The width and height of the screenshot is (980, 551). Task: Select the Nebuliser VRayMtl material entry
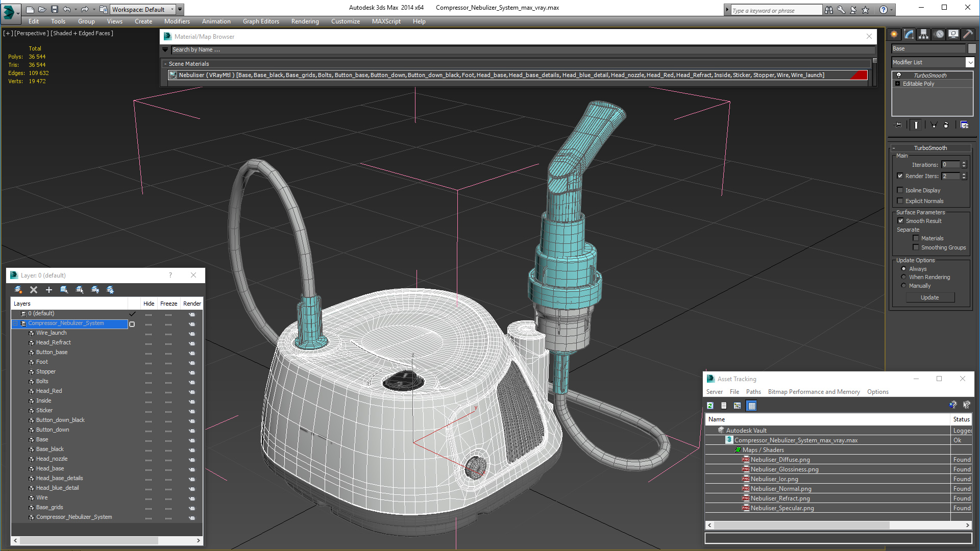pos(517,75)
